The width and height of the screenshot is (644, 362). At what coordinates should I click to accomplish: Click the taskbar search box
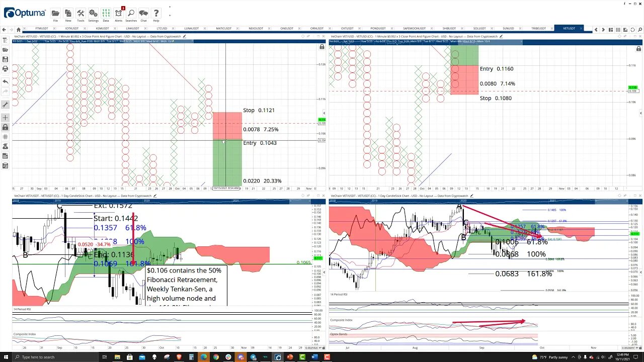click(55, 357)
